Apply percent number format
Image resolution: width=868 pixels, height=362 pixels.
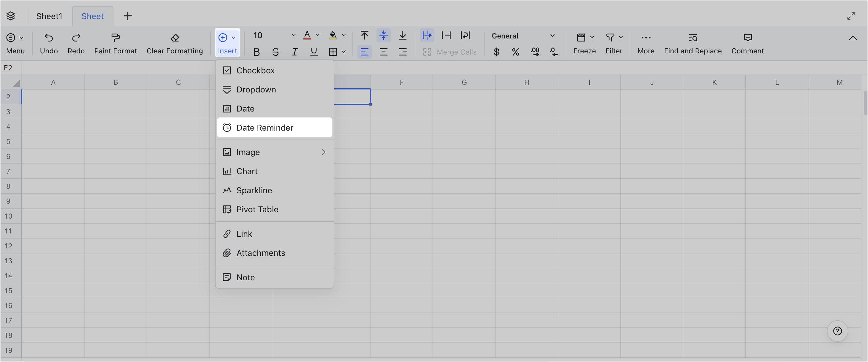(515, 52)
